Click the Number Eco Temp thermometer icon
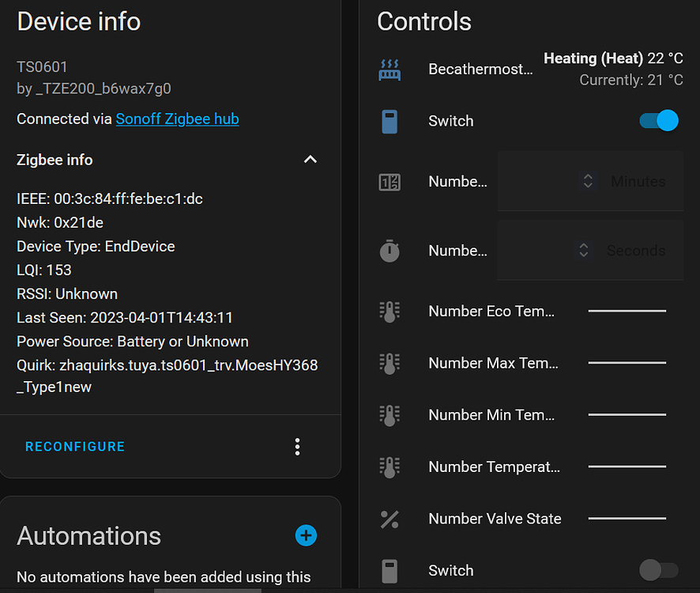The image size is (700, 593). tap(390, 311)
